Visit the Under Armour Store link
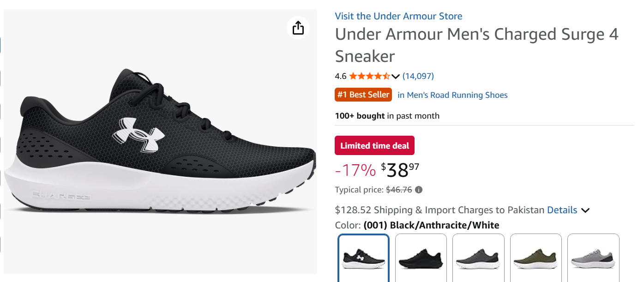Viewport: 644px width, 282px height. [x=398, y=16]
